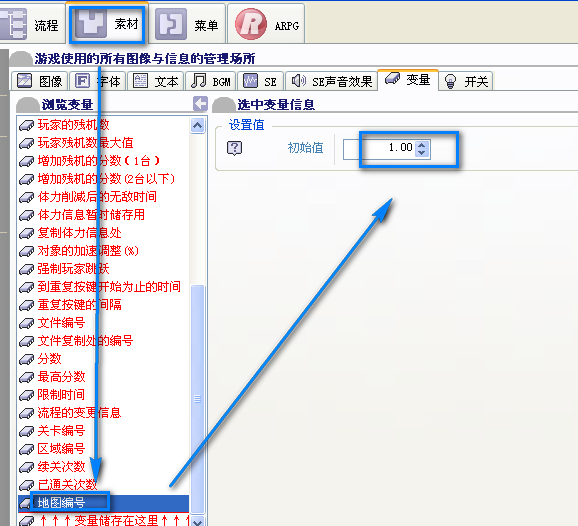
Task: Select variable 到重复按键开始为止的时间
Action: point(109,287)
